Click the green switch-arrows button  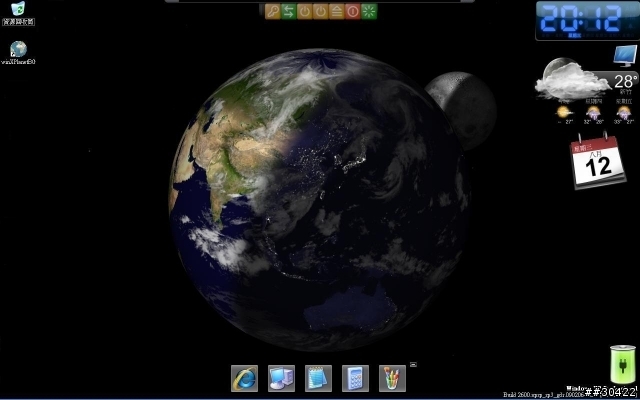pyautogui.click(x=288, y=11)
